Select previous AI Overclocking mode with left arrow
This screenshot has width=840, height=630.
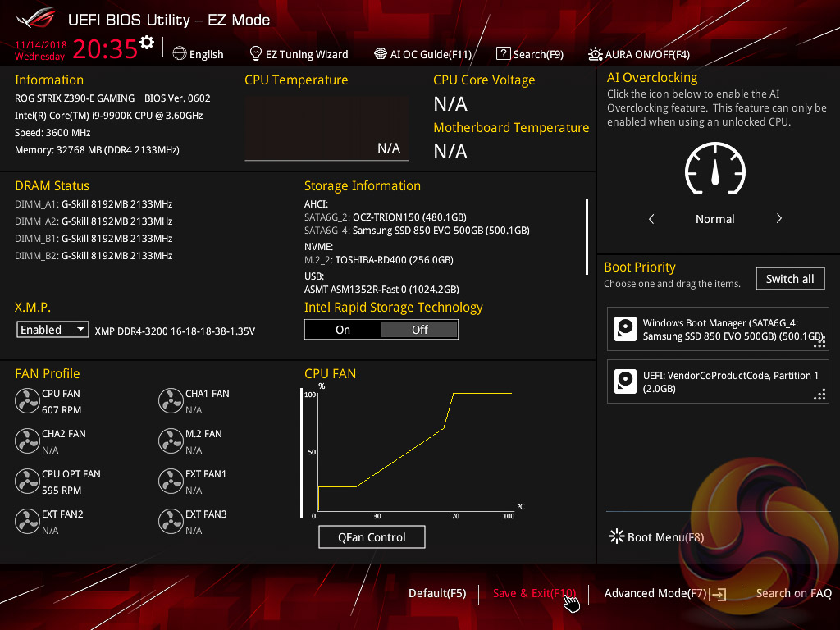pos(651,219)
